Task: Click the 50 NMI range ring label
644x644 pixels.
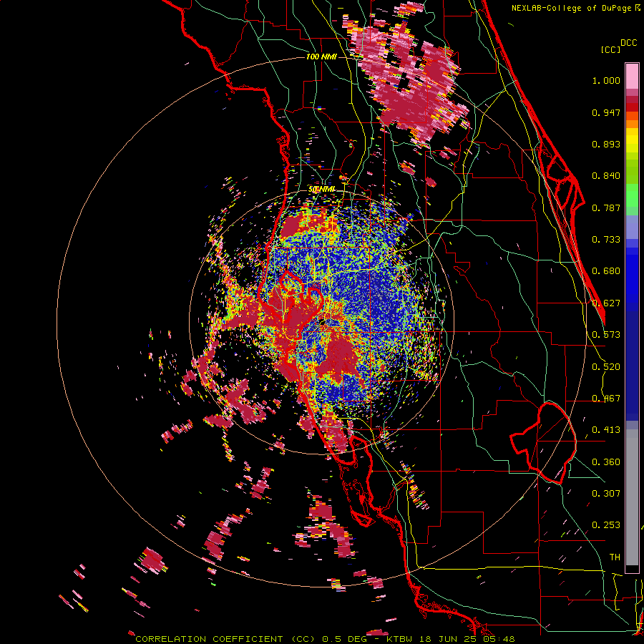Action: 321,190
